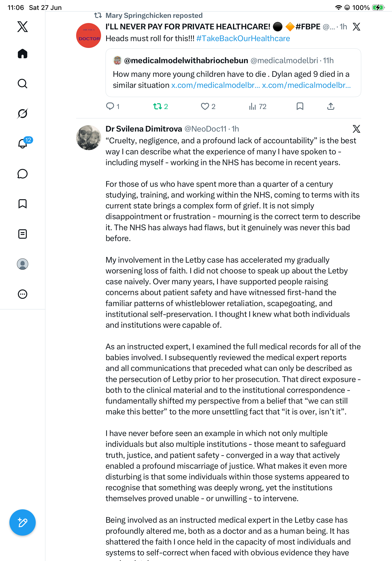Image resolution: width=392 pixels, height=561 pixels.
Task: Bookmark the Heads must roll post
Action: pos(300,106)
